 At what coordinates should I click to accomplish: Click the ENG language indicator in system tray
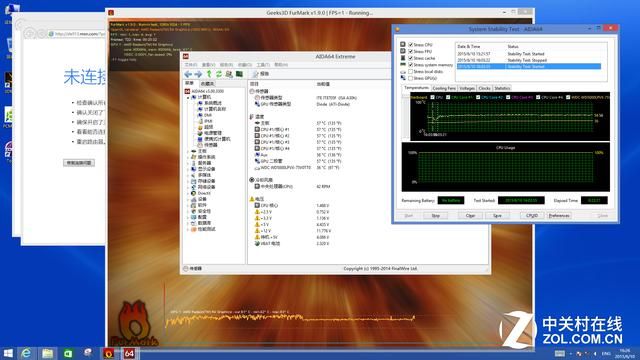606,353
